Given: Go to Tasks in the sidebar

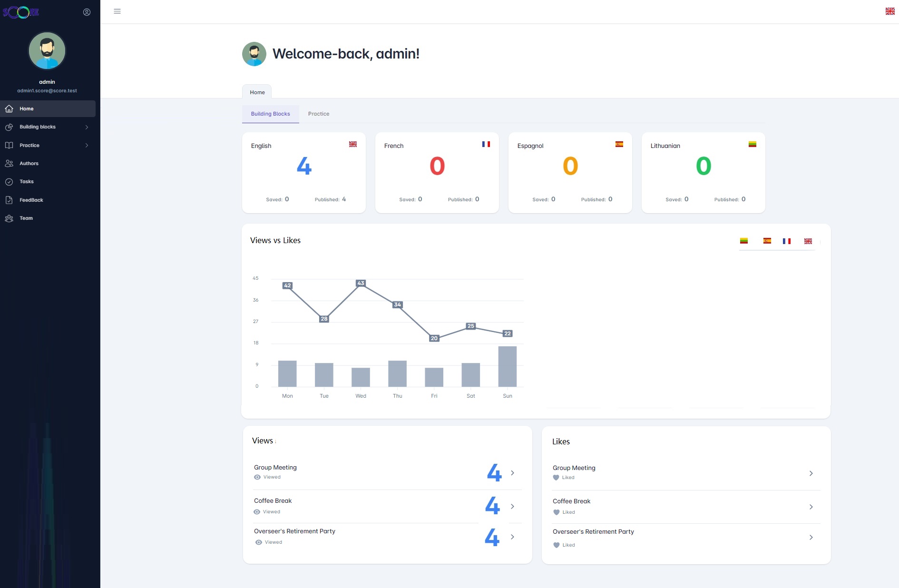Looking at the screenshot, I should (x=27, y=182).
